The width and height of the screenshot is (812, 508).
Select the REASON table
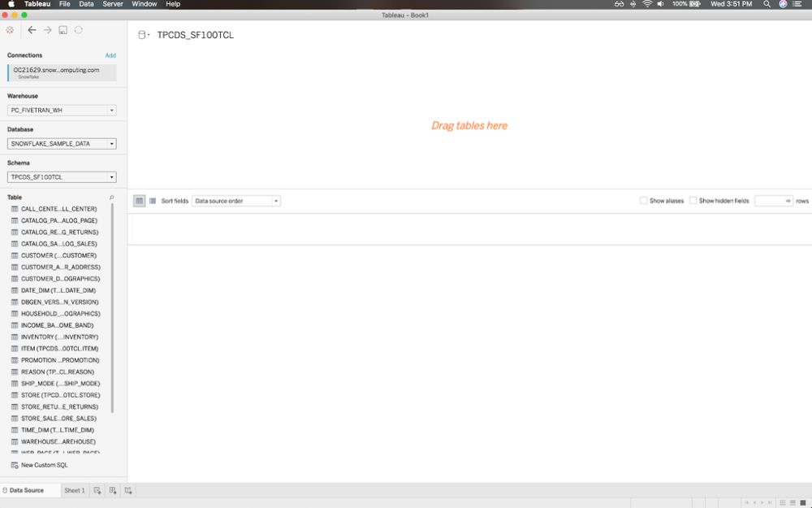click(x=58, y=372)
